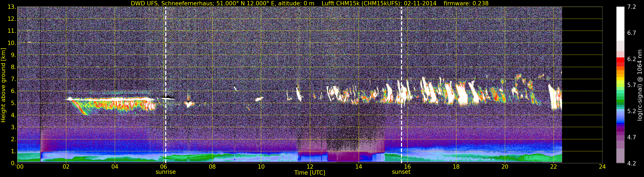Click the '14' time axis tick label
644x177 pixels.
coord(358,167)
